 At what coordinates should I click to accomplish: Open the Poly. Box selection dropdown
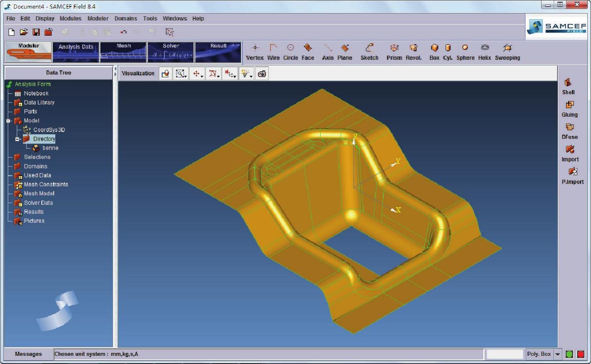tap(557, 354)
